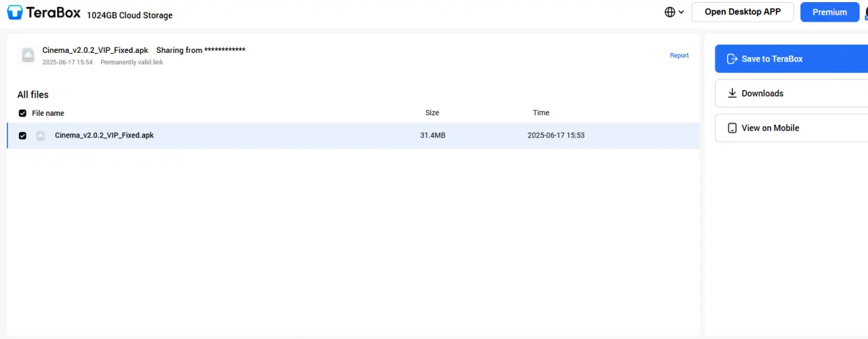Click the file icon in the share header

(28, 56)
